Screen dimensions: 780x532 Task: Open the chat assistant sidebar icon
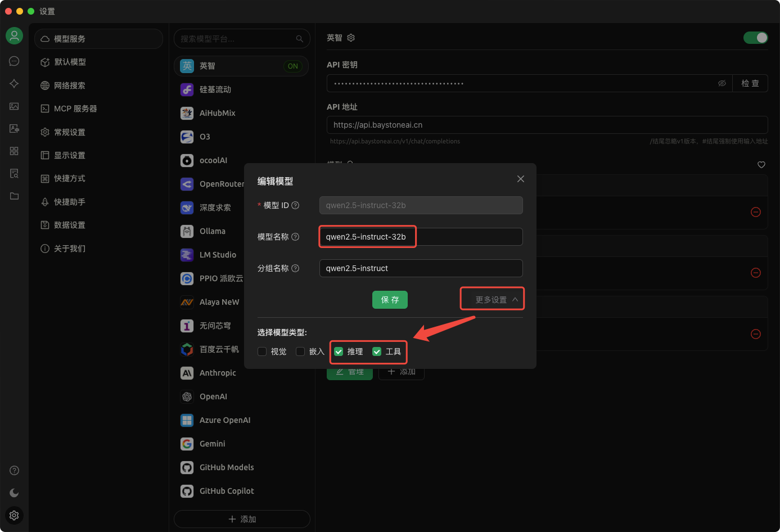tap(14, 61)
